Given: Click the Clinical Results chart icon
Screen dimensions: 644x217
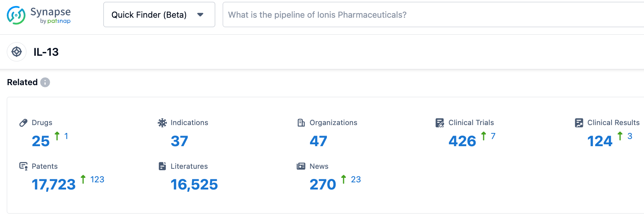Looking at the screenshot, I should tap(579, 123).
